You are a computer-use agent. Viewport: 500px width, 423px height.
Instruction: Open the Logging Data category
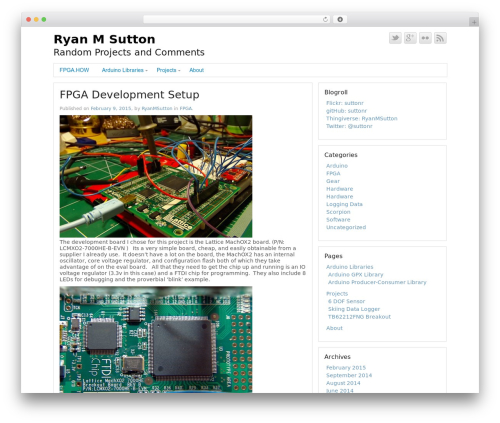coord(344,204)
